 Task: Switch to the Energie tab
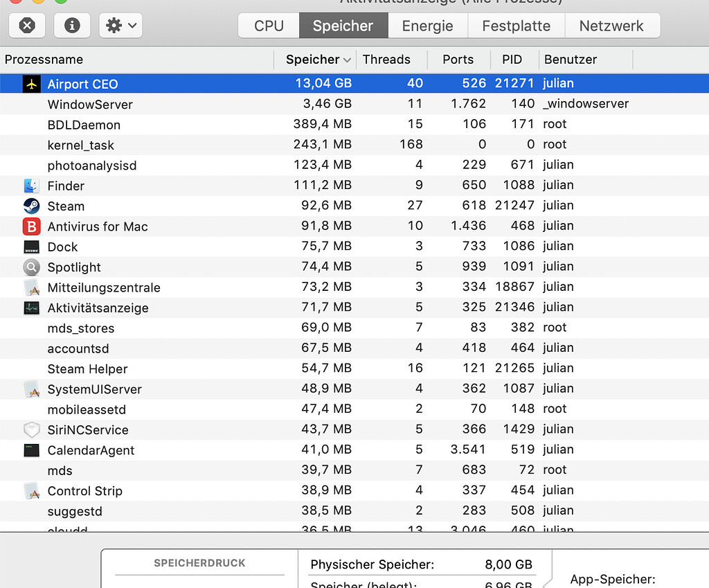point(428,26)
